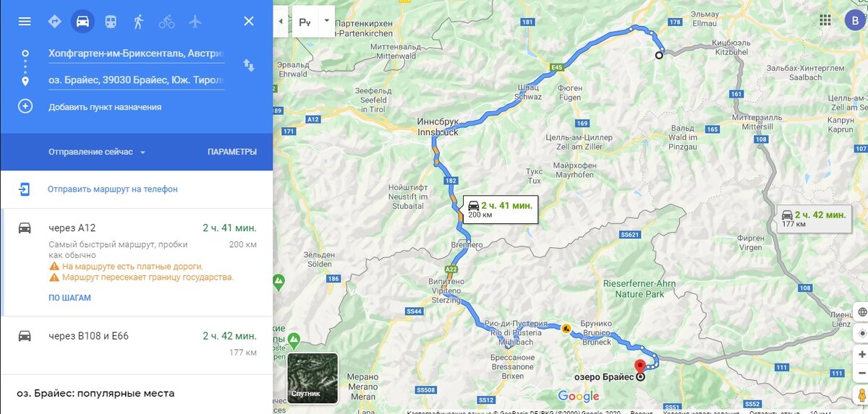Expand the Ру language dropdown arrow
The height and width of the screenshot is (414, 868).
[x=326, y=20]
